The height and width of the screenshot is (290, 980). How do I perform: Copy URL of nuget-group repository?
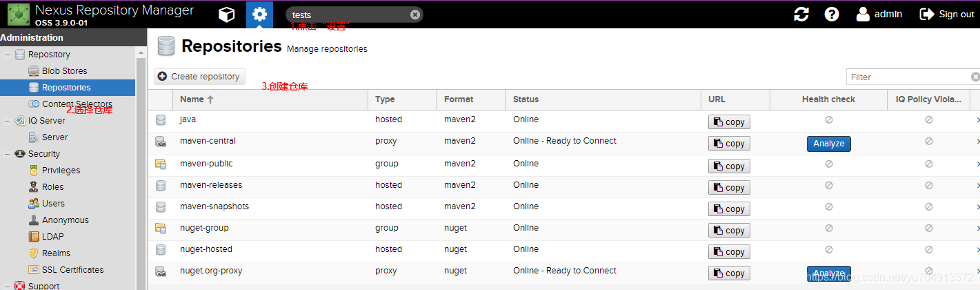click(729, 231)
